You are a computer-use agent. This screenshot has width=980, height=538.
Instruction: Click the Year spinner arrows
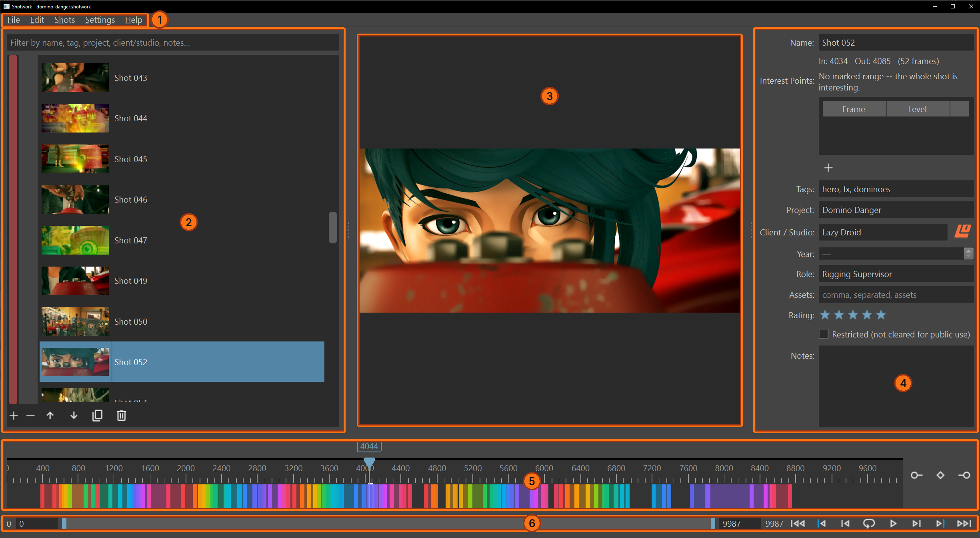click(968, 253)
